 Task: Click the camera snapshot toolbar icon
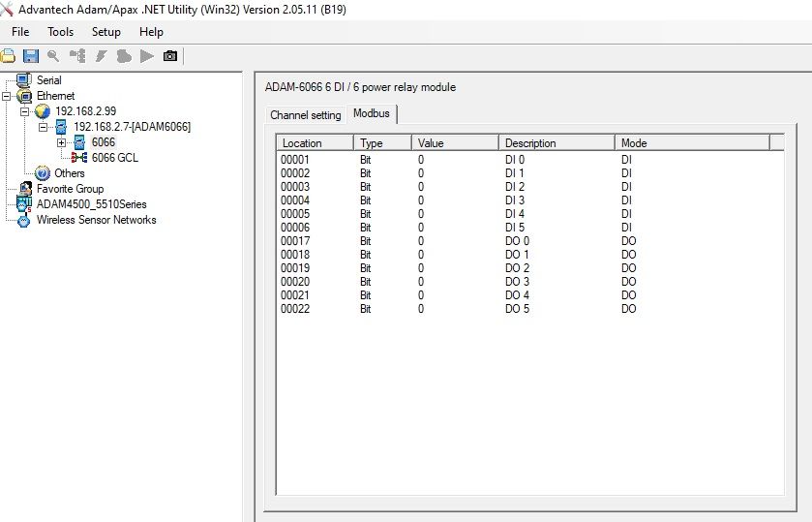[170, 56]
